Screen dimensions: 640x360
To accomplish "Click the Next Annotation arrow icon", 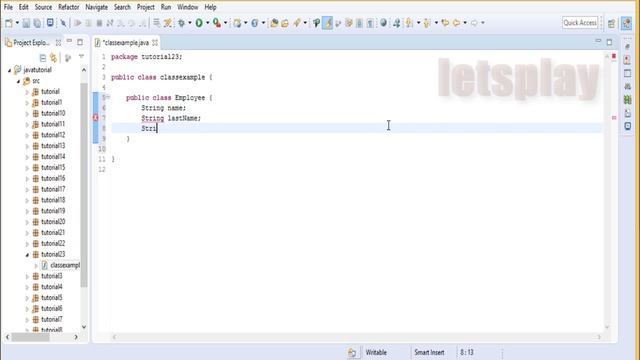I will 409,23.
